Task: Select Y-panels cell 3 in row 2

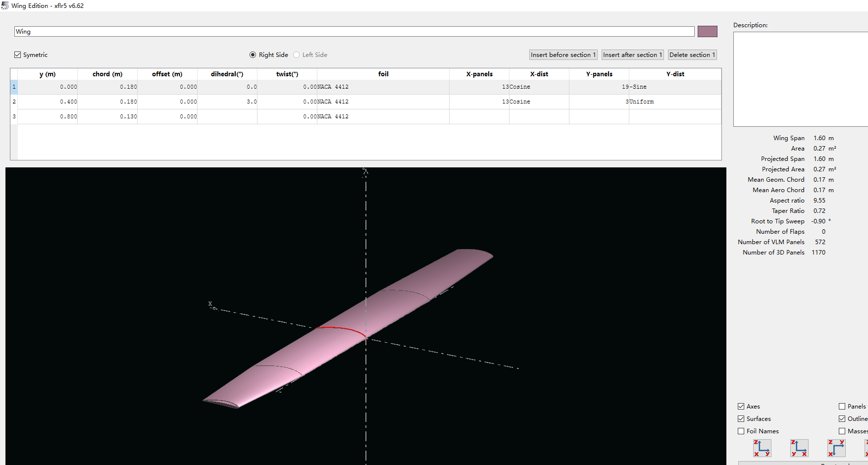Action: [599, 102]
